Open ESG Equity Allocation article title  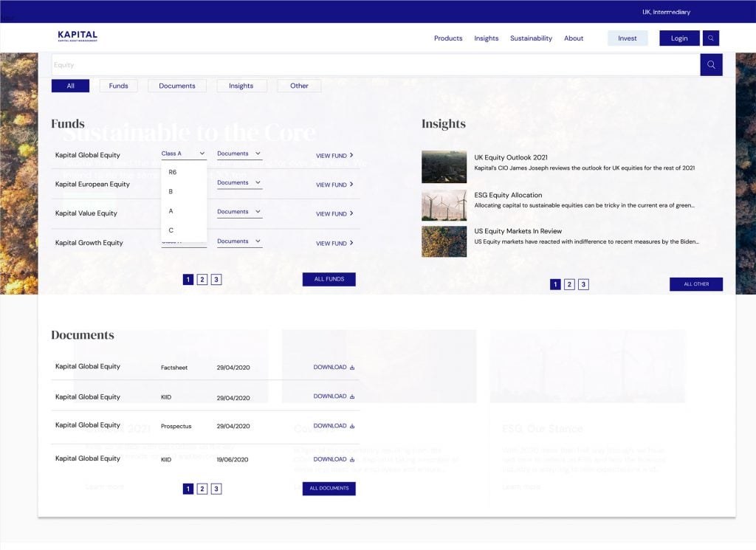508,195
